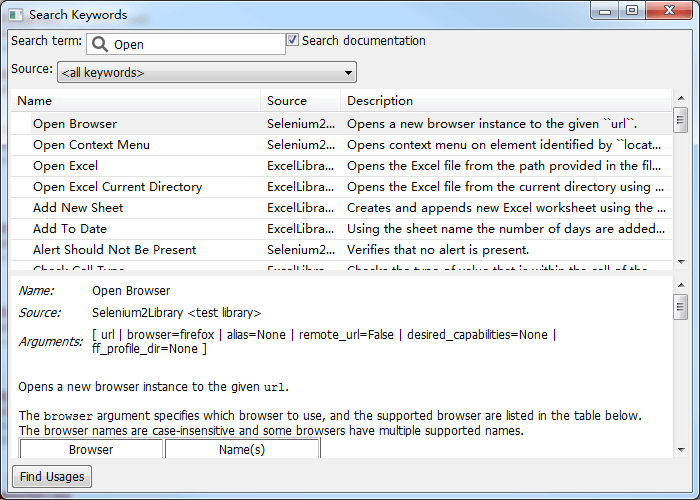This screenshot has height=500, width=700.
Task: Click the Search Keywords window title icon
Action: [x=16, y=15]
